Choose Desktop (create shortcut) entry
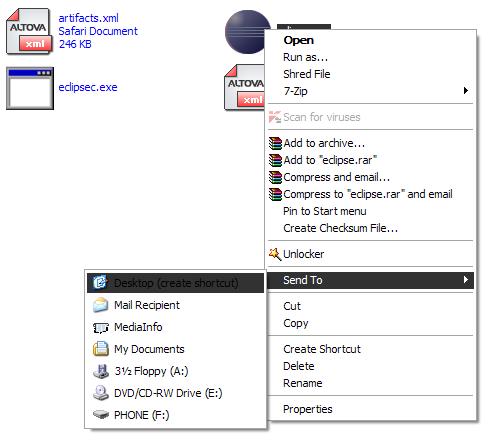 (x=175, y=283)
